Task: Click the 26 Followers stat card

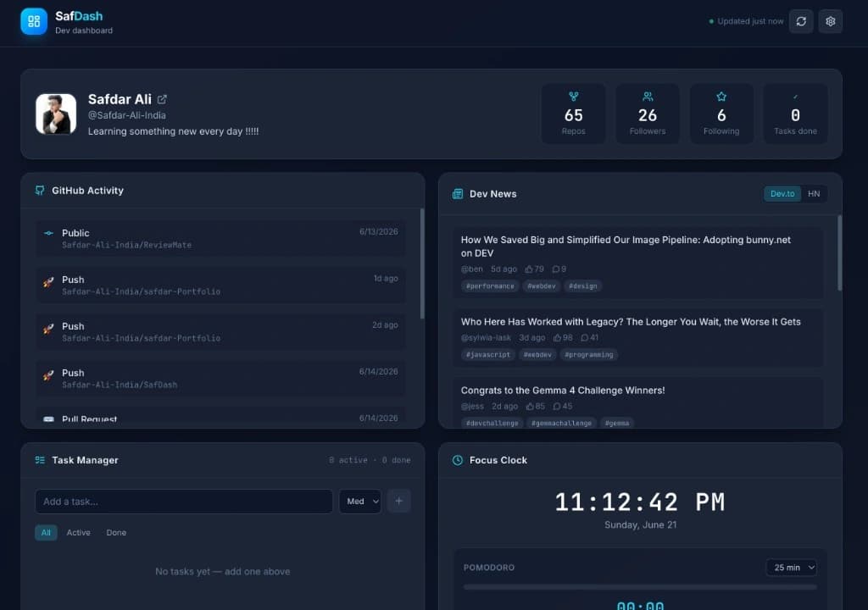Action: [648, 114]
